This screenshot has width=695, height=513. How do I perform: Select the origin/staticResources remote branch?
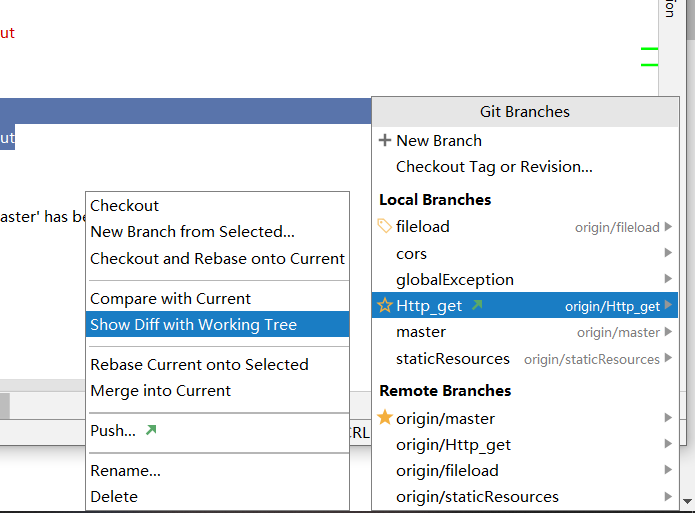click(525, 497)
